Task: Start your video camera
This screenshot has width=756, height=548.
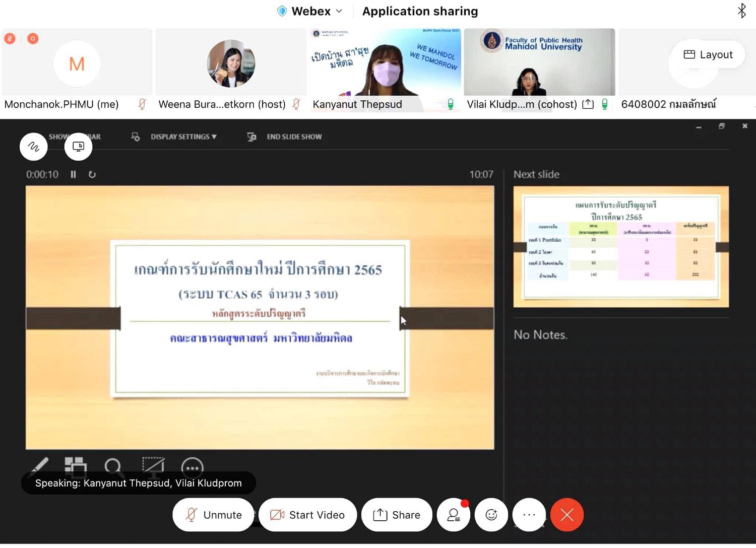Action: [x=307, y=515]
